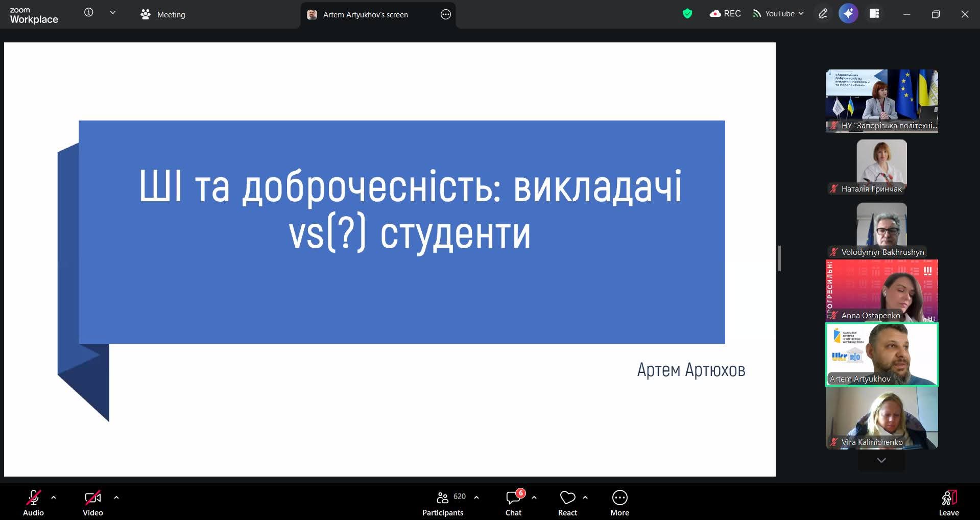Change the view layout icon
The width and height of the screenshot is (980, 520).
pos(874,14)
